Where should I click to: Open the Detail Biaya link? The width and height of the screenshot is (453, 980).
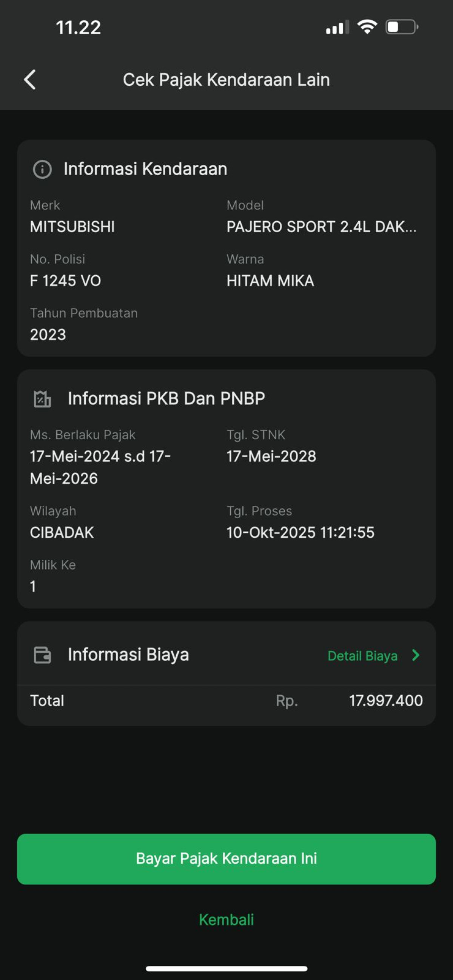[362, 656]
